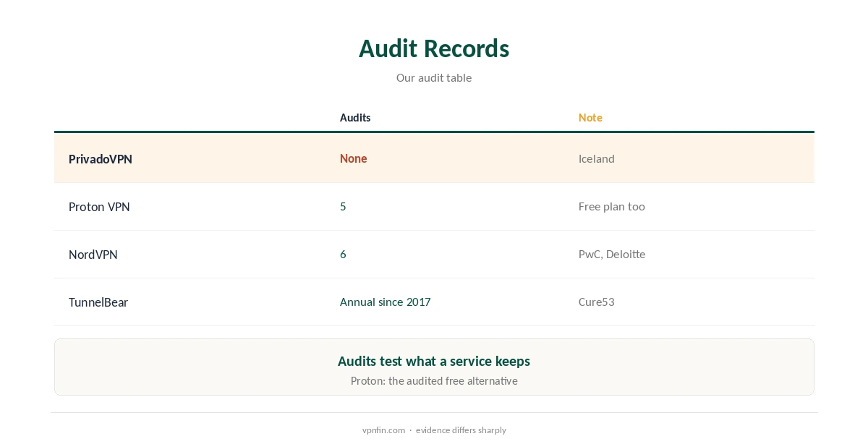Viewport: 868px width, 444px height.
Task: Click 'Proton: the audited free alternative'
Action: click(x=434, y=380)
